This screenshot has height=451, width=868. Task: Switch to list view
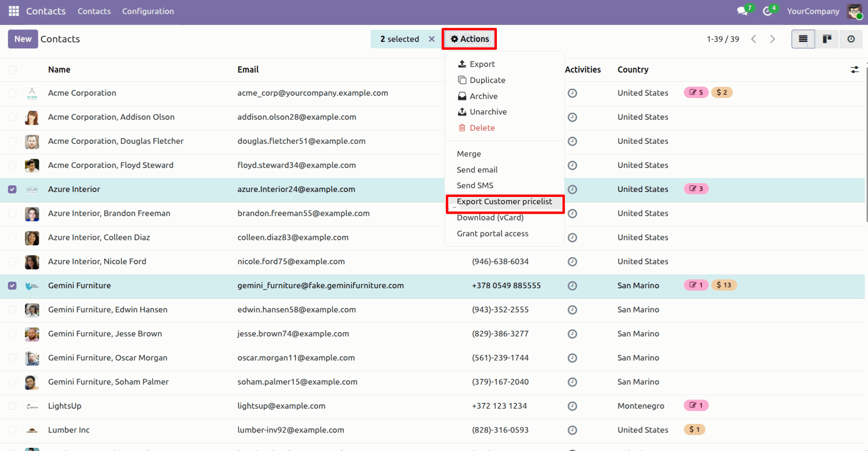click(803, 39)
